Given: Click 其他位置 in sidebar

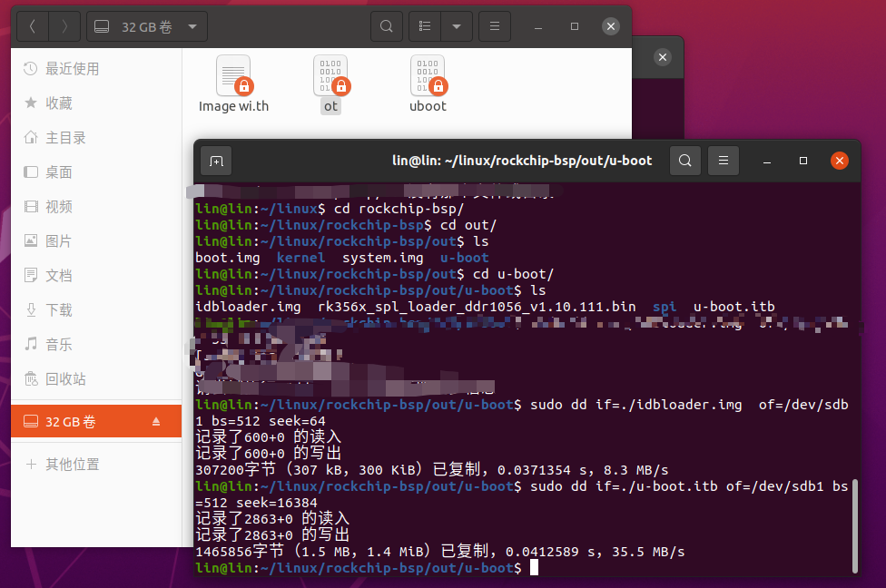Looking at the screenshot, I should (x=72, y=465).
